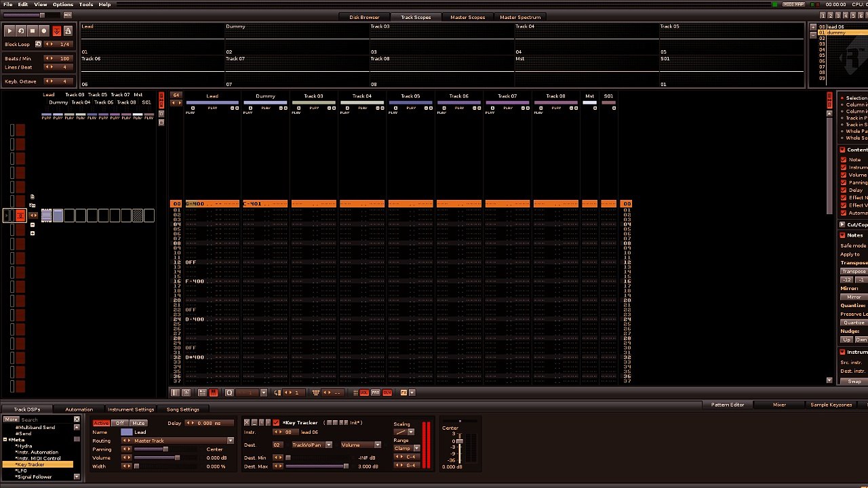Open the File menu
Viewport: 868px width, 488px height.
(x=7, y=5)
